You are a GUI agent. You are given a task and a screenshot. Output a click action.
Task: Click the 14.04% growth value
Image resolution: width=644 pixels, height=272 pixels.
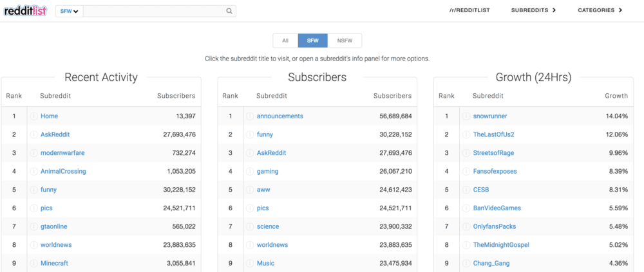pos(617,116)
